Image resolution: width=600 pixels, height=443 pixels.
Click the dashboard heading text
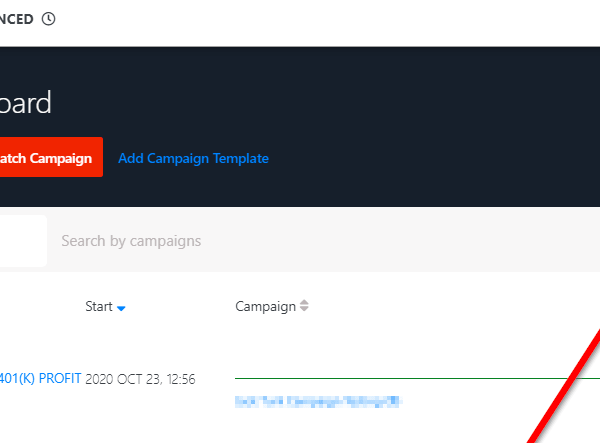tap(26, 103)
